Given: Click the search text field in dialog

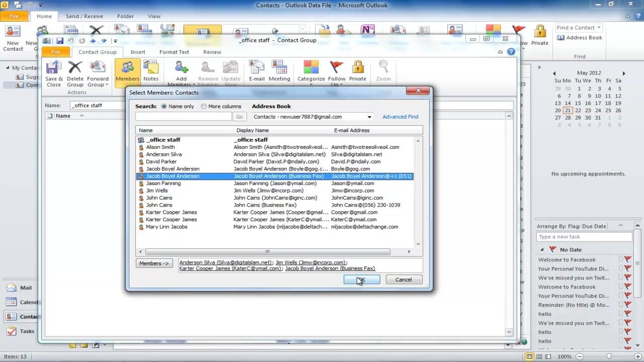Looking at the screenshot, I should [x=184, y=117].
